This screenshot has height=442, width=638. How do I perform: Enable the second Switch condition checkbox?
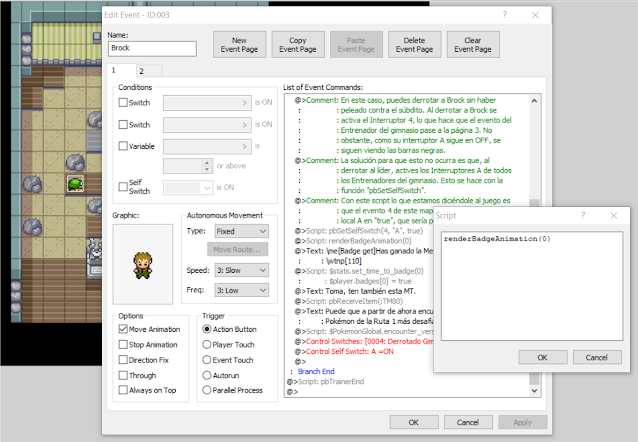(123, 125)
